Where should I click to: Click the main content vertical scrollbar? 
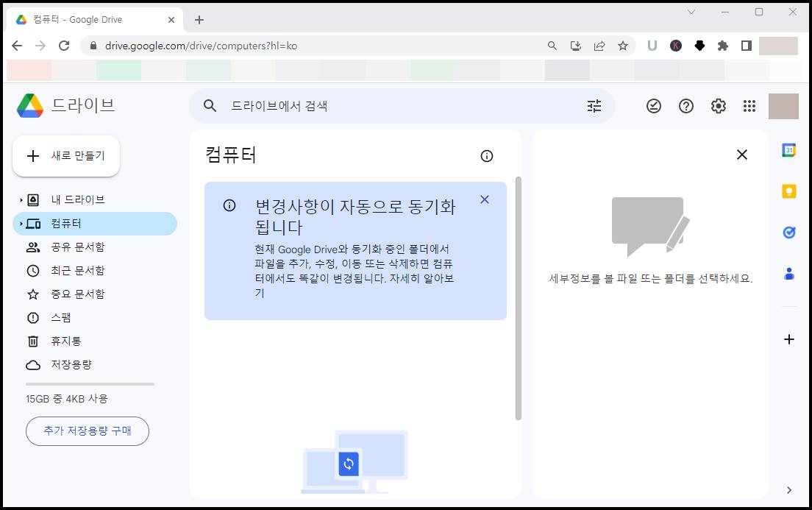point(519,299)
